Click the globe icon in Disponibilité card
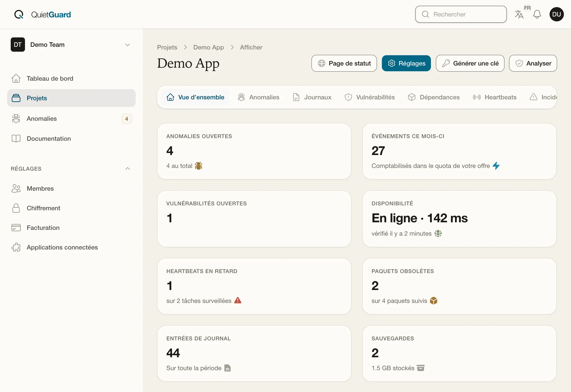 (x=438, y=233)
